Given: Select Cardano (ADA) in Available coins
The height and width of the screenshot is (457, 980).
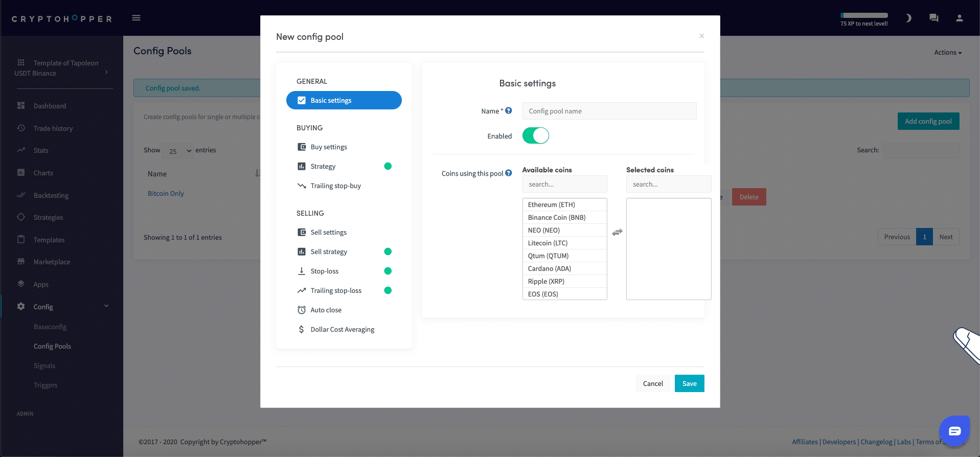Looking at the screenshot, I should [x=564, y=268].
